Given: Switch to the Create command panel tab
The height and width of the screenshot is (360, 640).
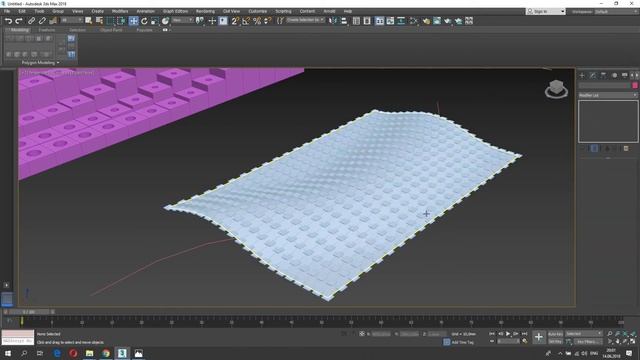Looking at the screenshot, I should click(582, 76).
